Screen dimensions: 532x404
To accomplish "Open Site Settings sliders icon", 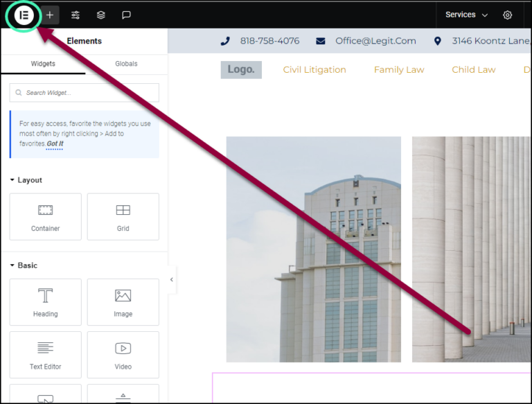I will click(76, 15).
